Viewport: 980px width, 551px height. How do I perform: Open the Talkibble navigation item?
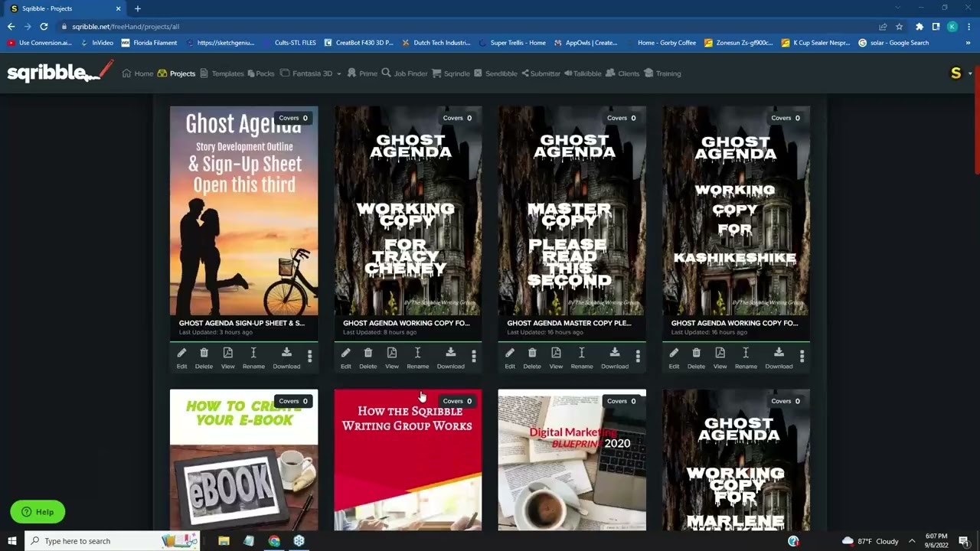[x=583, y=73]
